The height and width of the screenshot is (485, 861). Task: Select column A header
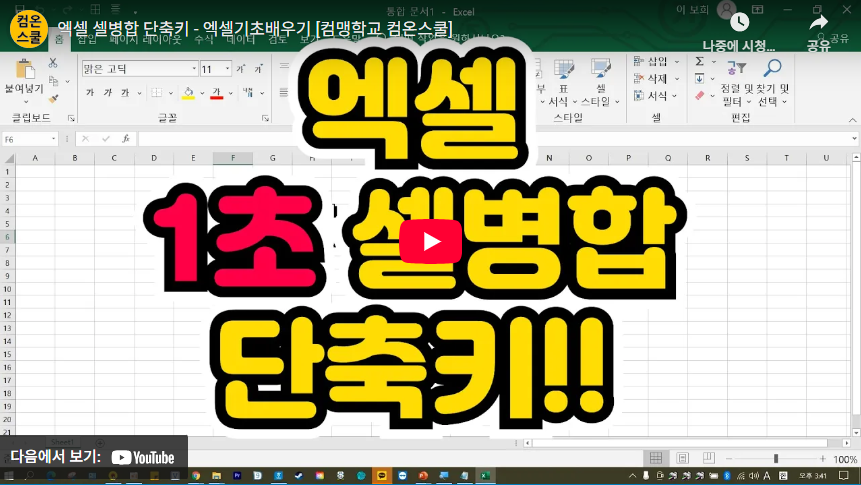click(35, 158)
